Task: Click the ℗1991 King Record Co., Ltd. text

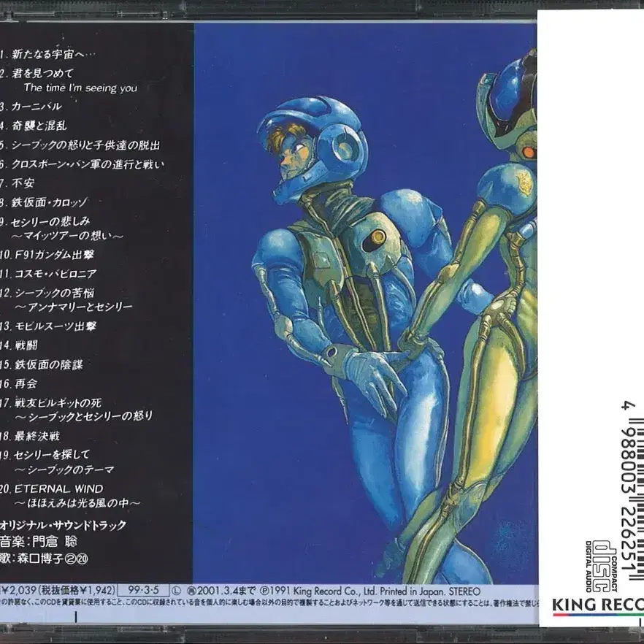Action: [x=318, y=591]
